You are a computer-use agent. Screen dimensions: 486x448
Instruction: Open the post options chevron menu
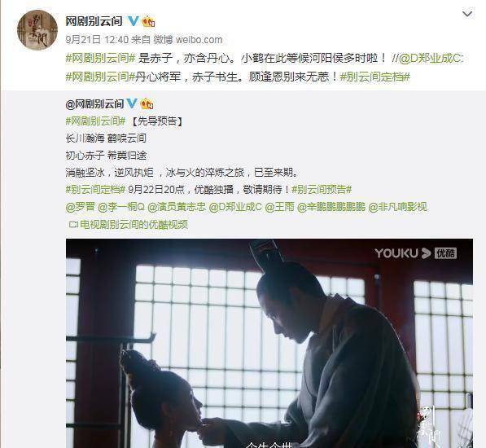point(467,14)
